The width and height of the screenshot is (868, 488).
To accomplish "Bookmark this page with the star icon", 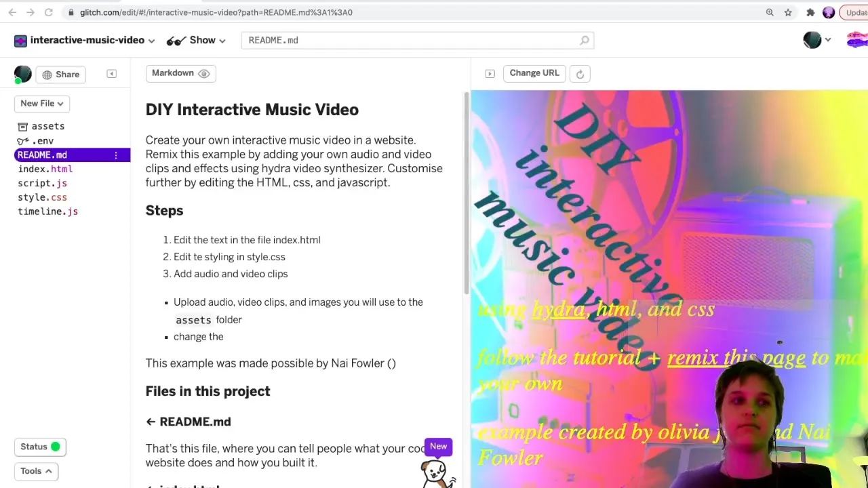I will point(788,12).
